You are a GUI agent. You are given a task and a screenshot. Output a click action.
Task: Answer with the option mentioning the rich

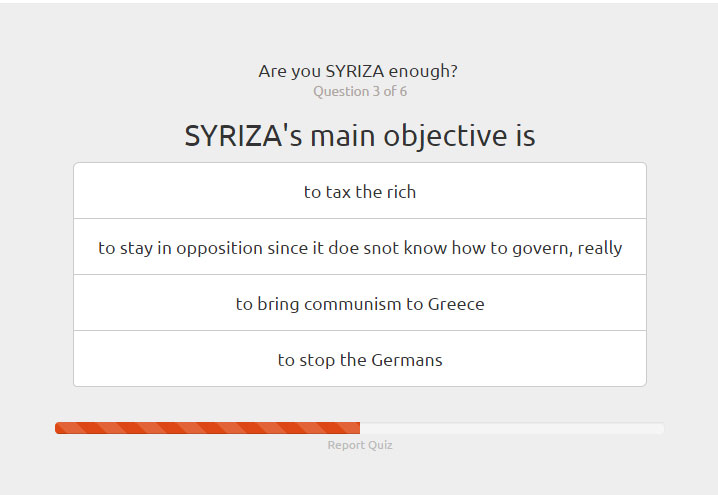[x=360, y=190]
